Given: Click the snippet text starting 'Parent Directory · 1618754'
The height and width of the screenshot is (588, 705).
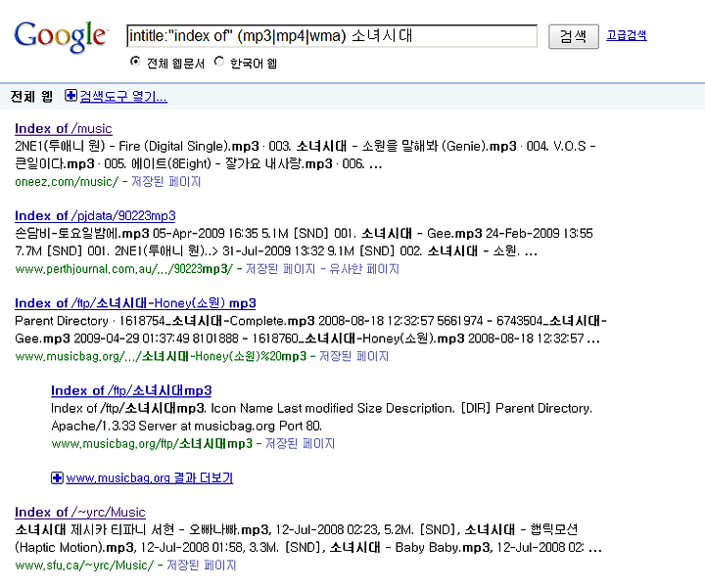Looking at the screenshot, I should 310,330.
